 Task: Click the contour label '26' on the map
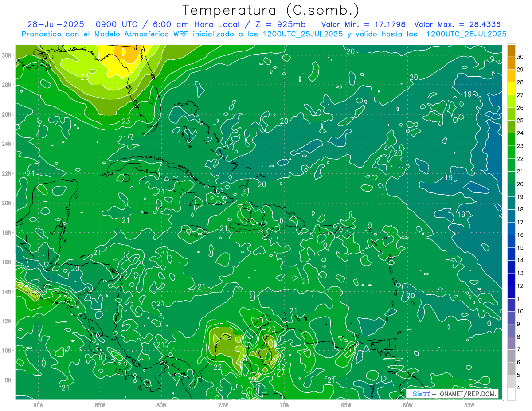click(85, 77)
